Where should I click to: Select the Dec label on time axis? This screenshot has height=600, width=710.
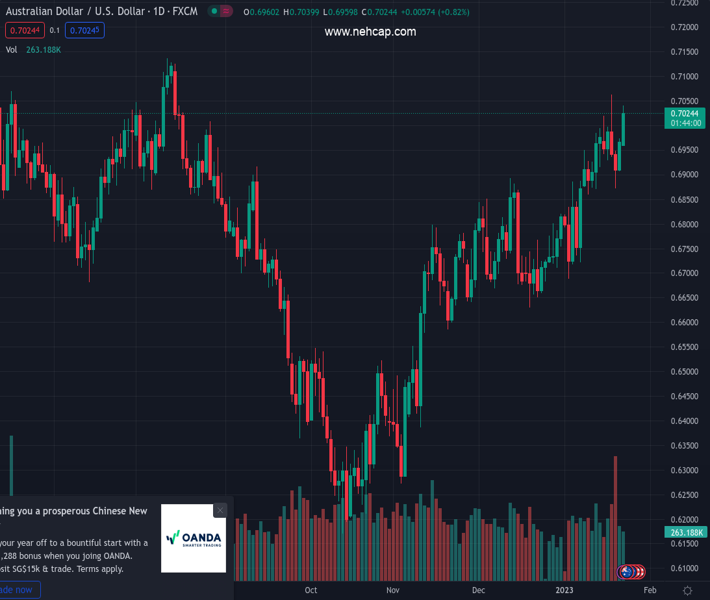click(479, 591)
